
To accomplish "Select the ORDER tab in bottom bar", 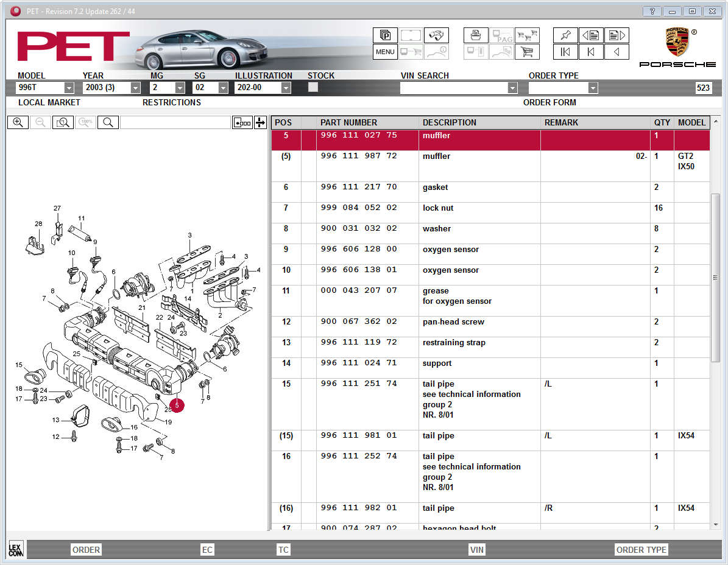I will [x=86, y=550].
